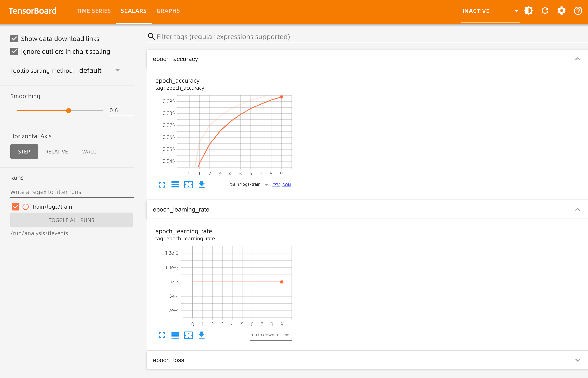Toggle the Ignore outliers in chart scaling checkbox
The height and width of the screenshot is (378, 588).
[14, 51]
